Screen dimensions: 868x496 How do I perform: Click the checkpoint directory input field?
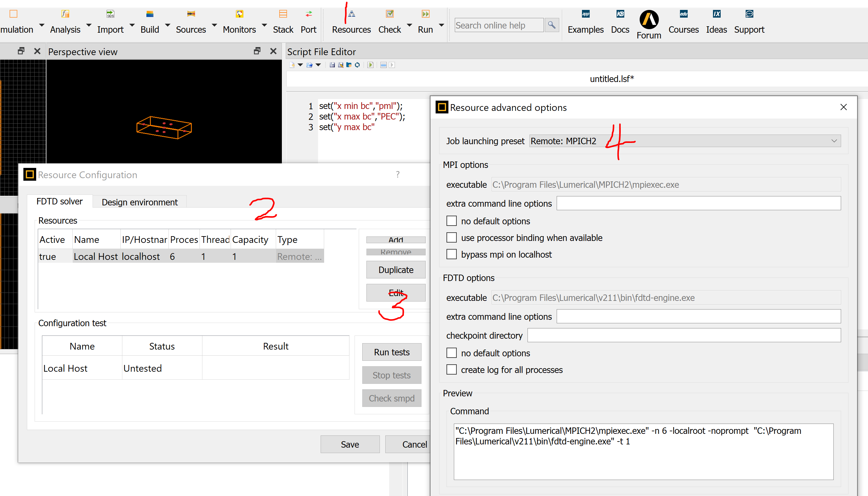tap(684, 335)
